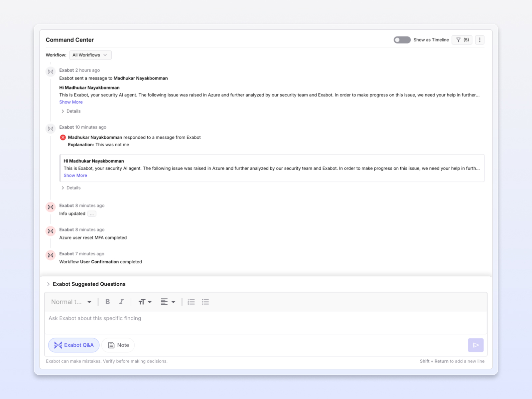
Task: Click Exabot avatar beside Workflow User Confirmation
Action: pyautogui.click(x=51, y=255)
